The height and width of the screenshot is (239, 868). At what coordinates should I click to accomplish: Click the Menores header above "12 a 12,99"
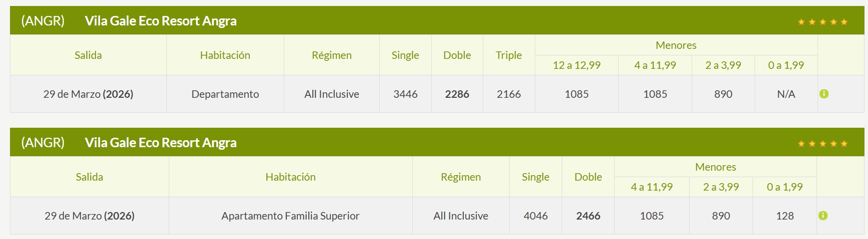[x=676, y=45]
